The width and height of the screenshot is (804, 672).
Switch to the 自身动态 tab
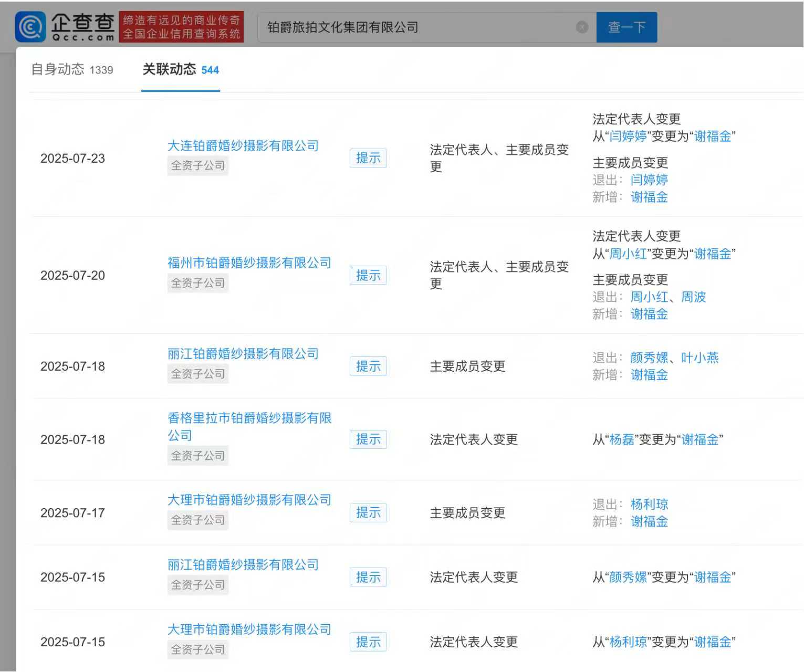pos(72,69)
